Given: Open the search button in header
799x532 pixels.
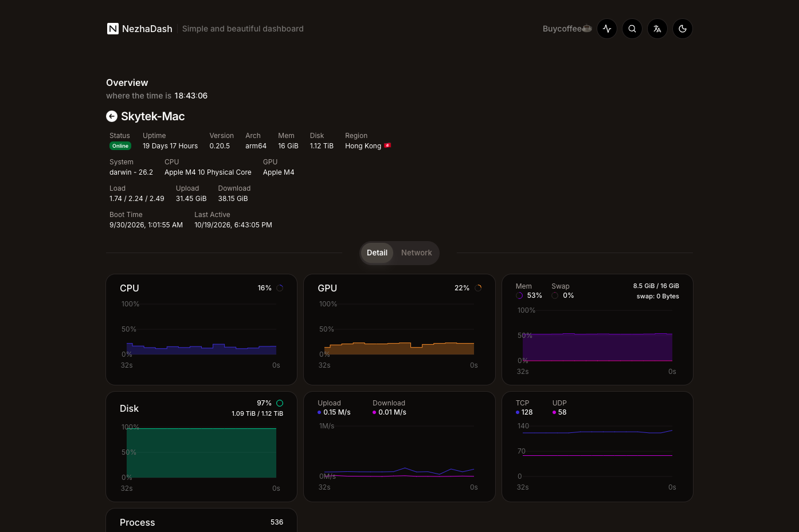Looking at the screenshot, I should coord(632,29).
